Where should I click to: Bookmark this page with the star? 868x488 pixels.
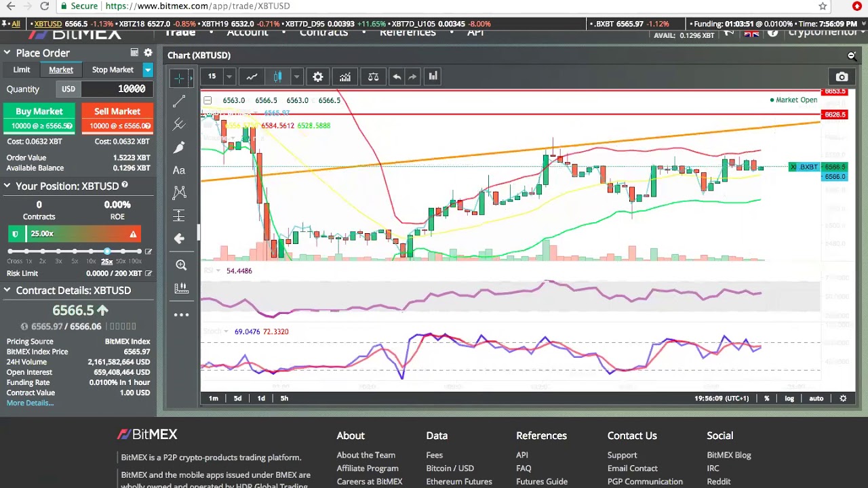click(823, 6)
